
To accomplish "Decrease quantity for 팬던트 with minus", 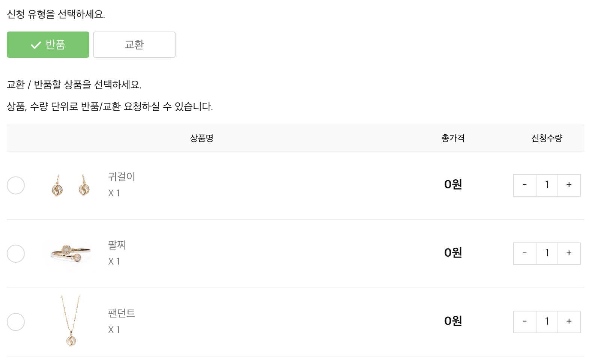I will tap(524, 322).
